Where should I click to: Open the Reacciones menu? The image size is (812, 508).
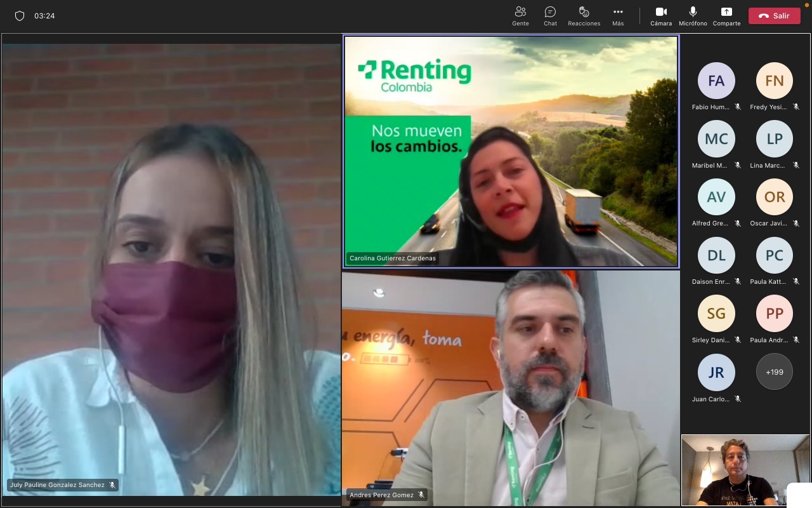[584, 16]
